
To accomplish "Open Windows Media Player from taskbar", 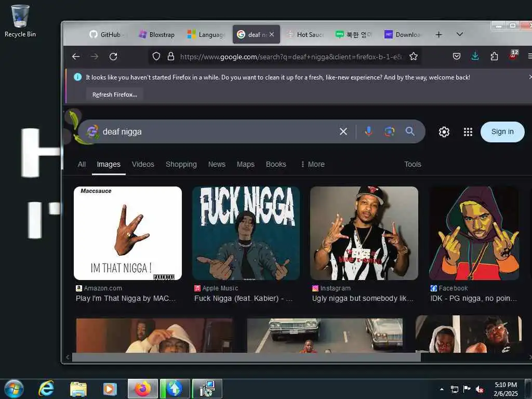I will click(x=110, y=389).
